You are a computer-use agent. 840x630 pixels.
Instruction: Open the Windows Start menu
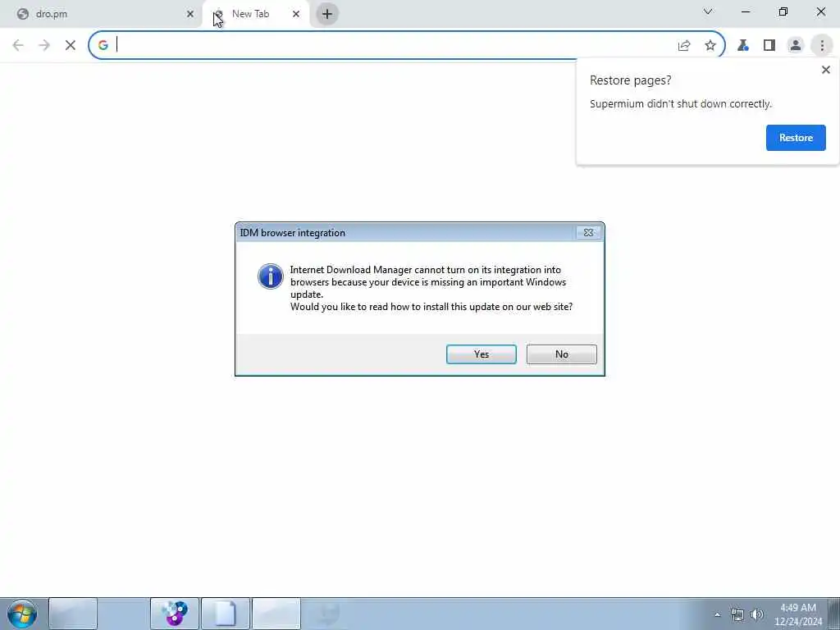click(x=22, y=614)
